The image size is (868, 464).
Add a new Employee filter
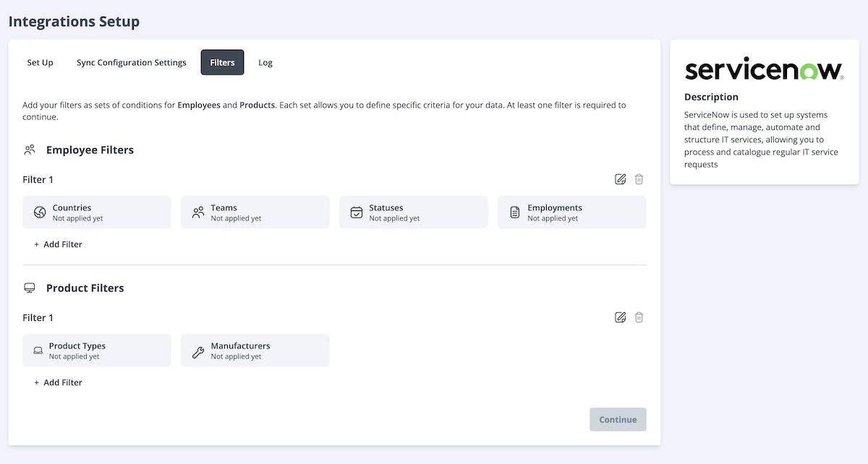[58, 244]
